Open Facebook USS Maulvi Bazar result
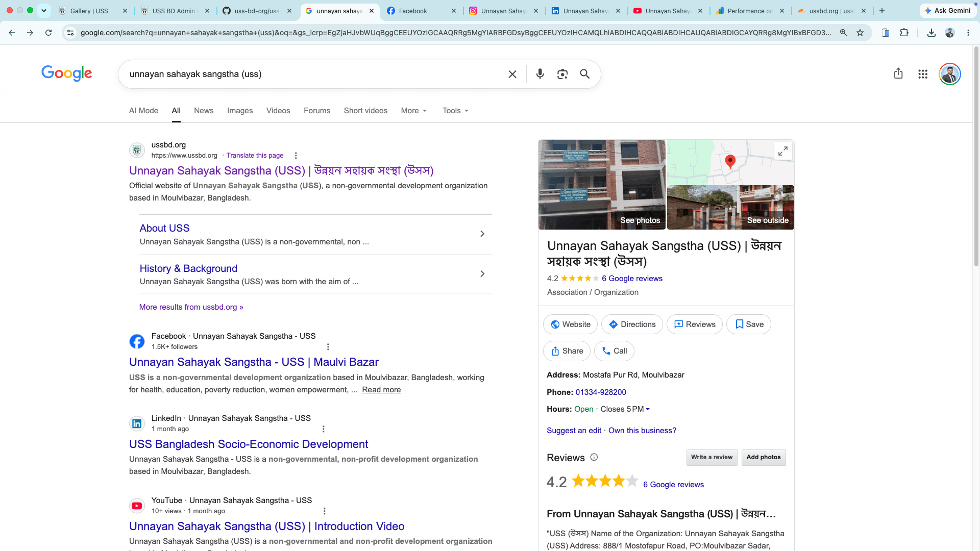 (x=254, y=362)
